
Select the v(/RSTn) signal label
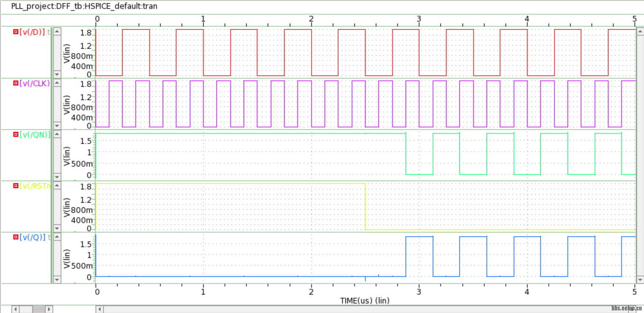pyautogui.click(x=35, y=186)
